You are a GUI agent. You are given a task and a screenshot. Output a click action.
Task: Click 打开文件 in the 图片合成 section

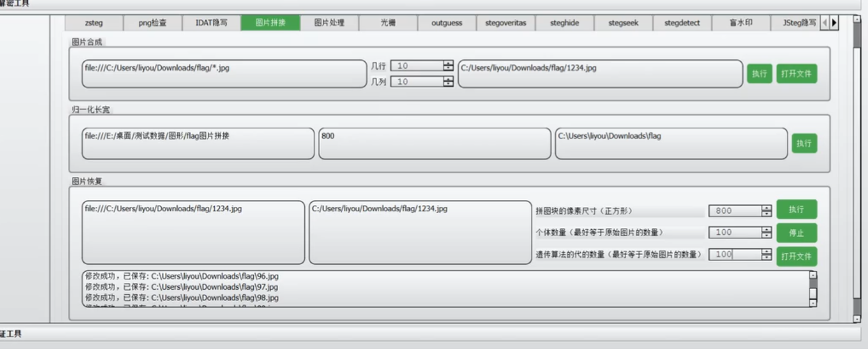click(797, 74)
